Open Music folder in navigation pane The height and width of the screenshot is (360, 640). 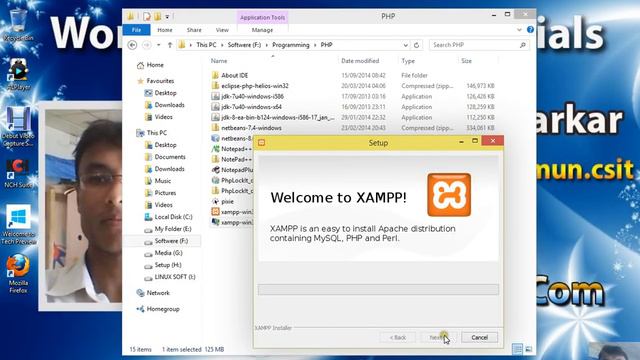tap(158, 181)
